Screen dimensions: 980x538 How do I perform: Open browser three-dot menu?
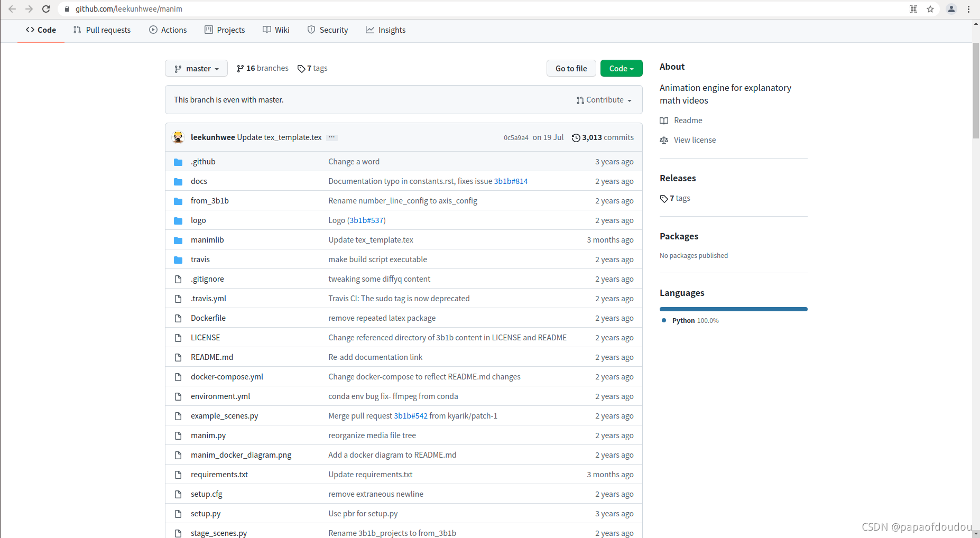pos(968,9)
